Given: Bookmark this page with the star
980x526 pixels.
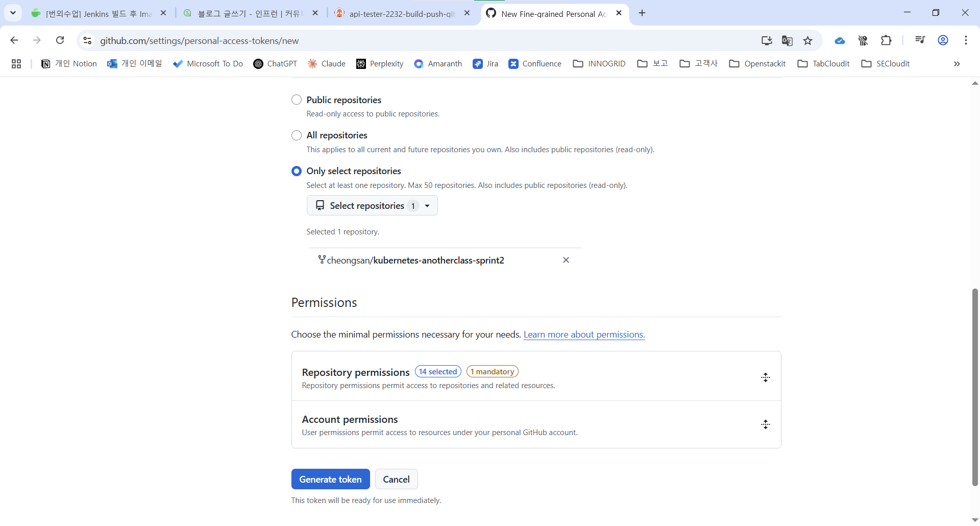Looking at the screenshot, I should point(807,40).
